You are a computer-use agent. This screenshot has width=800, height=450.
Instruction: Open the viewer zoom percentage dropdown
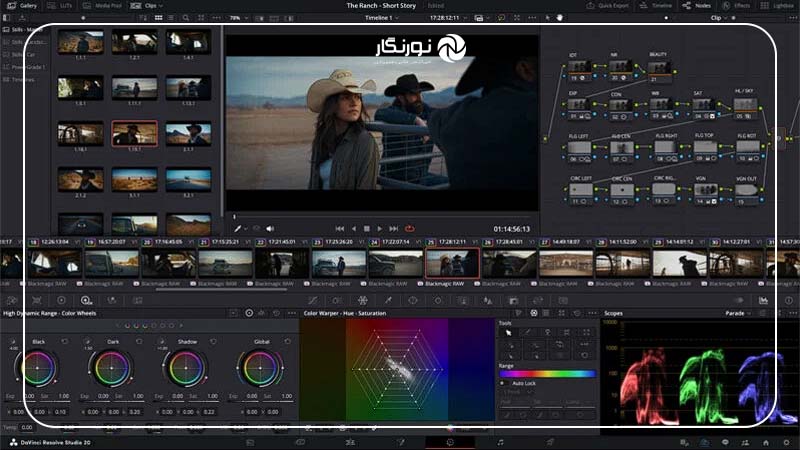238,18
